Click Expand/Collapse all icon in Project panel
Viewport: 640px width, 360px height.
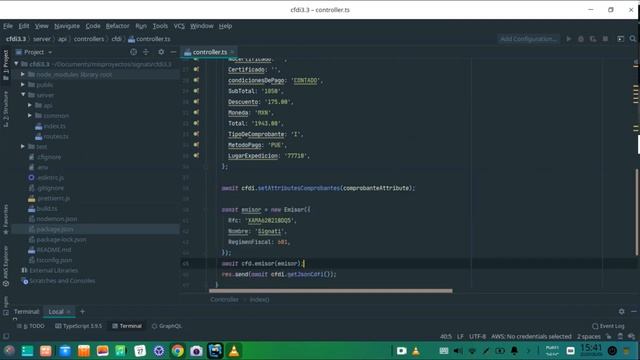tap(146, 52)
